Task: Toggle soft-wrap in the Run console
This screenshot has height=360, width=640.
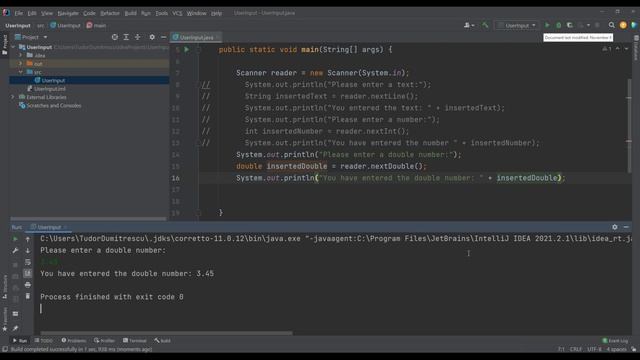Action: [28, 262]
